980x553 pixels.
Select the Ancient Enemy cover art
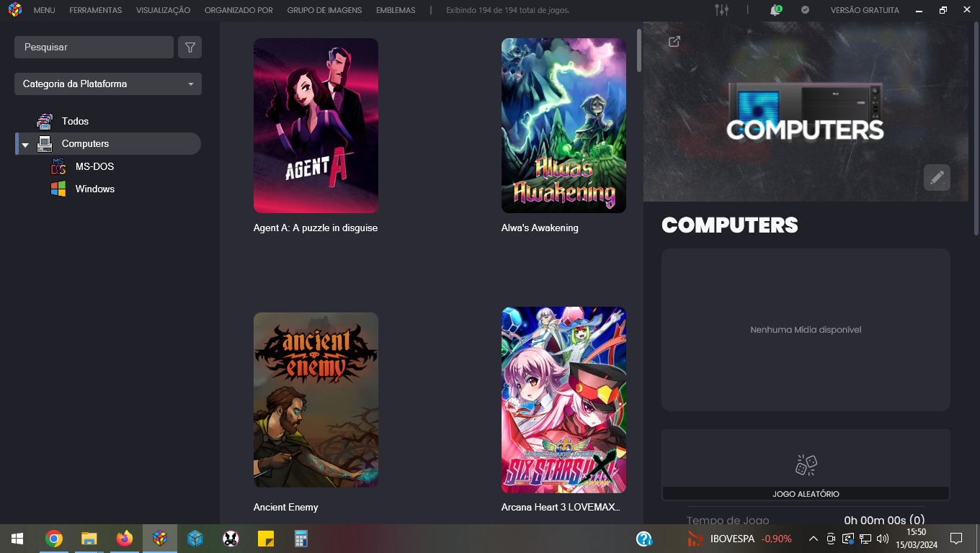coord(316,400)
